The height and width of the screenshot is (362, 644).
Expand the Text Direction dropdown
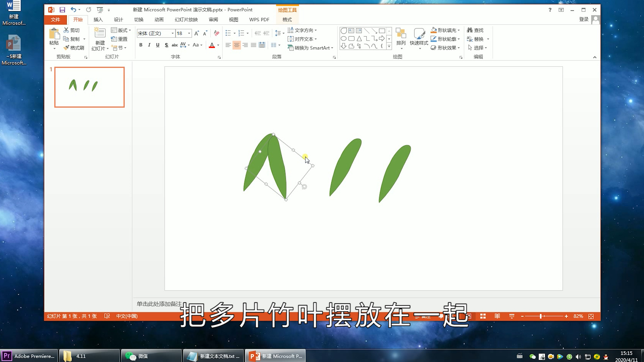pos(316,30)
